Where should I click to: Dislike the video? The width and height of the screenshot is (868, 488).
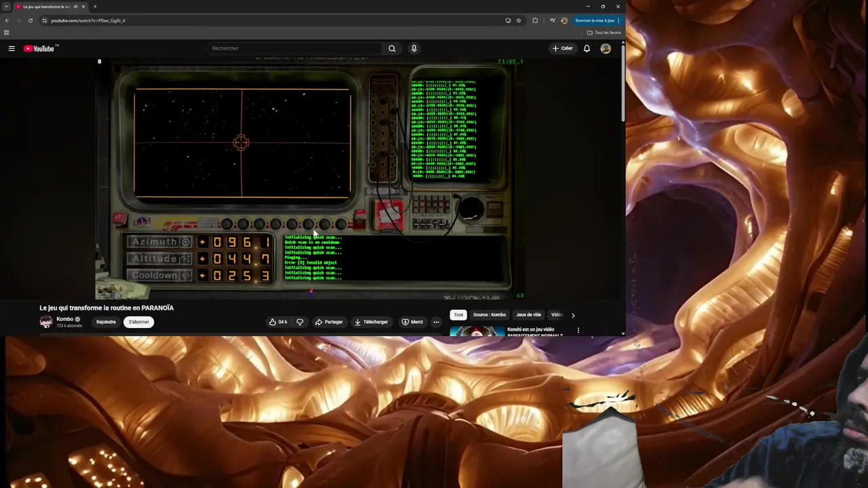pyautogui.click(x=300, y=322)
